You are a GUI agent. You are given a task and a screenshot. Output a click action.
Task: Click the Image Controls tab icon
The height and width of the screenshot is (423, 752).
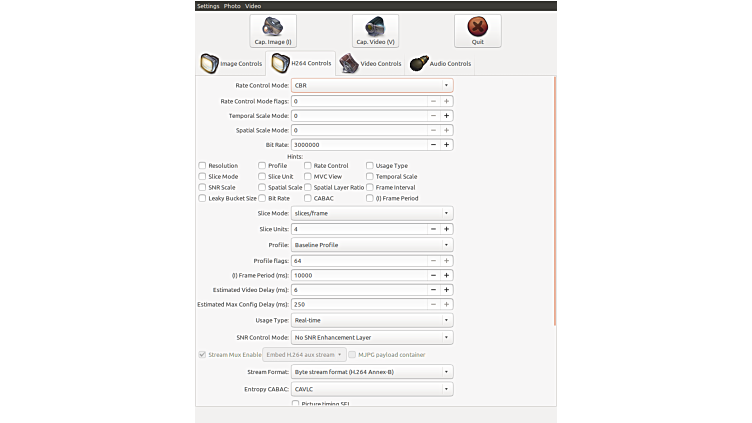[x=209, y=63]
